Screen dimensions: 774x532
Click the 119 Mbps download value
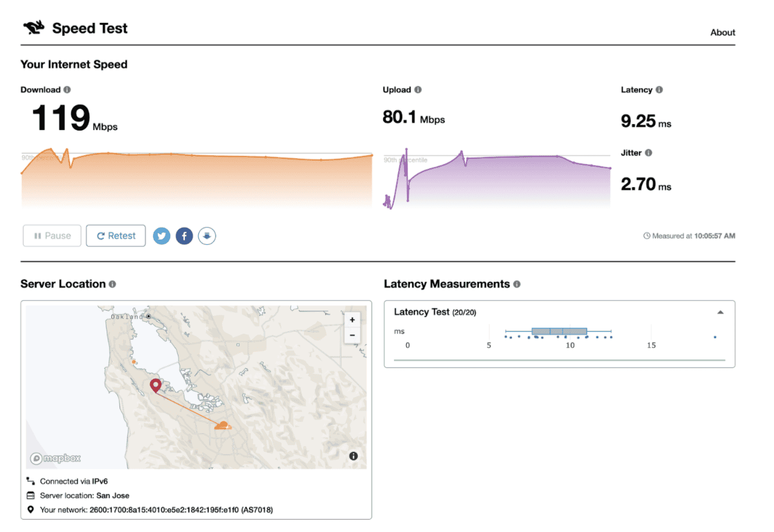click(x=74, y=118)
